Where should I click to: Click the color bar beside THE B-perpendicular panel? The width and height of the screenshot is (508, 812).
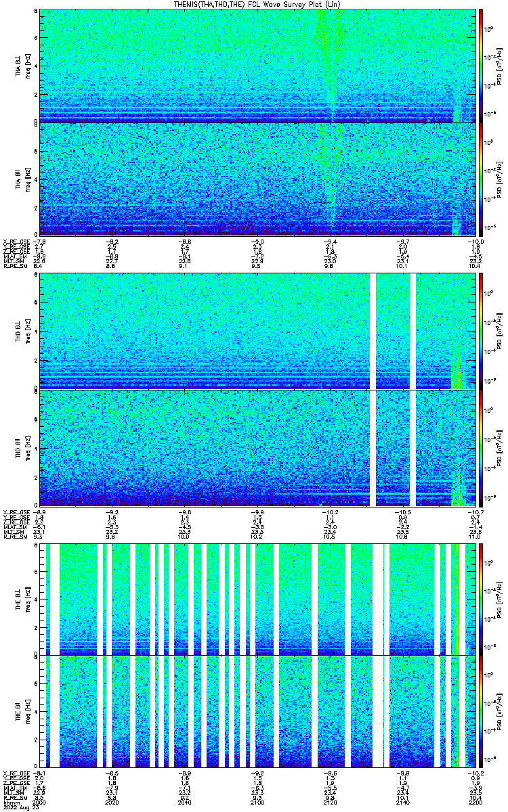pos(481,598)
